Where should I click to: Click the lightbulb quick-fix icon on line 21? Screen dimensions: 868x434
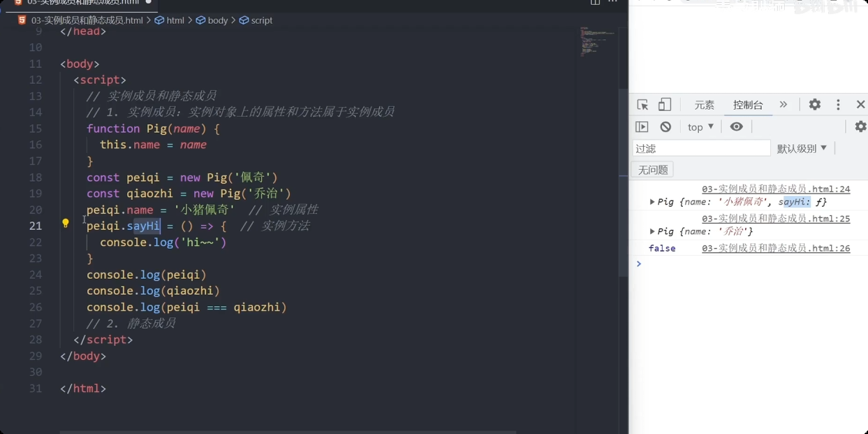(66, 224)
